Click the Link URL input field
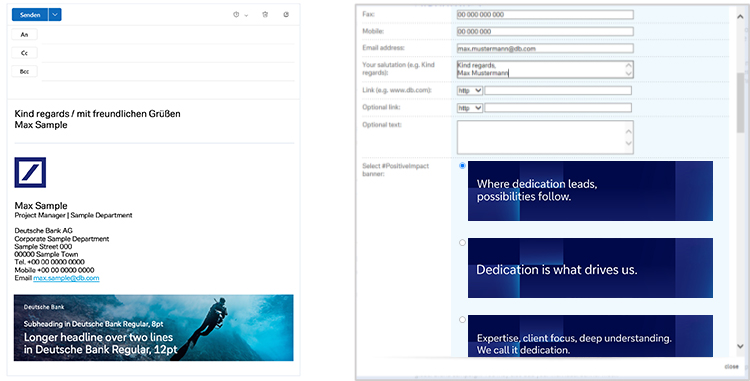The image size is (750, 381). point(558,91)
